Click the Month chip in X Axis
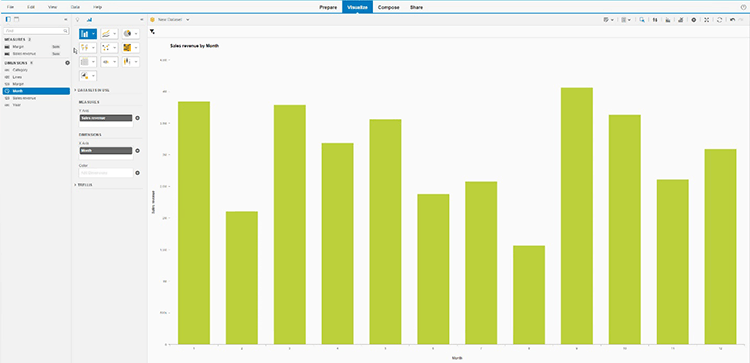 coord(106,151)
